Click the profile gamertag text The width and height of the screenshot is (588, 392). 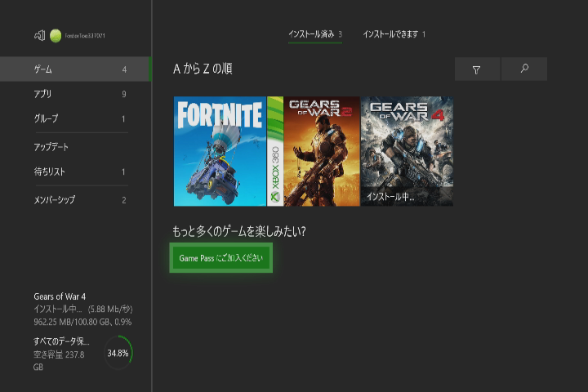pos(85,36)
